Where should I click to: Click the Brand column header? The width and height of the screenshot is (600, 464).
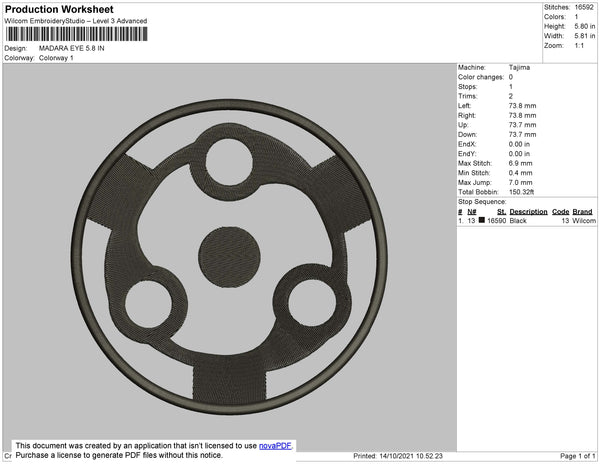click(583, 212)
